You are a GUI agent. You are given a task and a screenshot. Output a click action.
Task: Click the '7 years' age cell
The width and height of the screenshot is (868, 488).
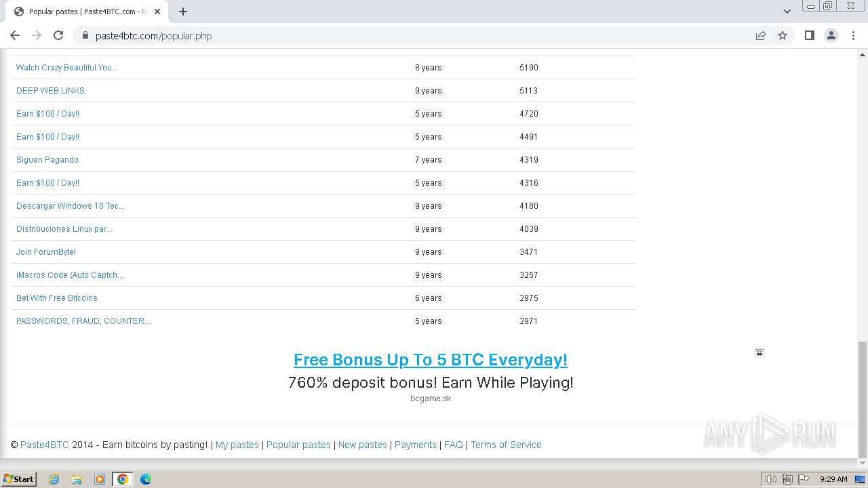point(429,160)
